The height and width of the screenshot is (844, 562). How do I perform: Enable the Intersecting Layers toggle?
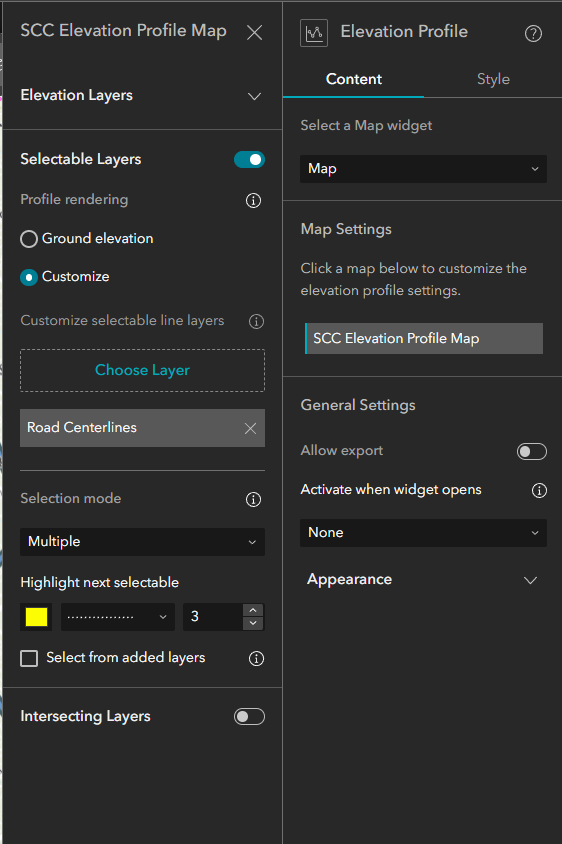pos(249,716)
